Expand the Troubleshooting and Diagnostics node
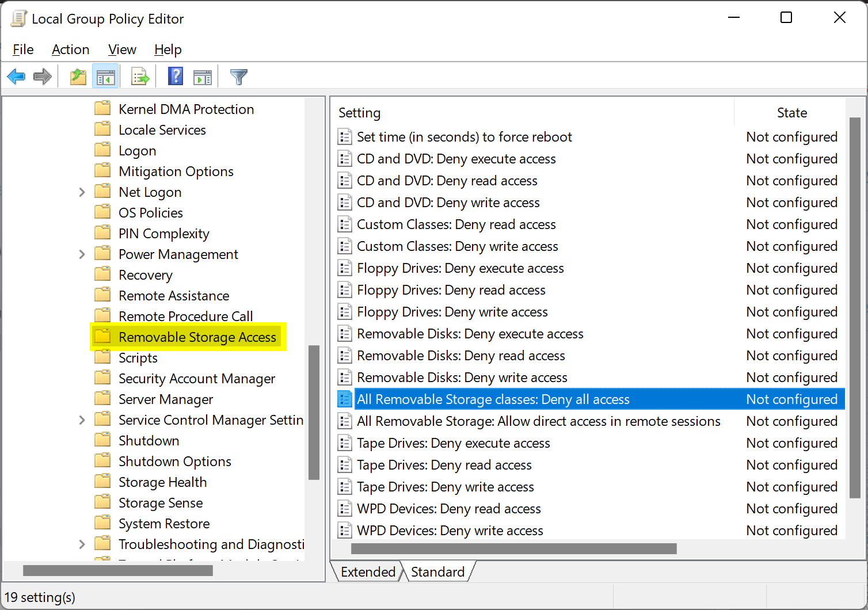Screen dimensions: 868x610 [x=82, y=544]
